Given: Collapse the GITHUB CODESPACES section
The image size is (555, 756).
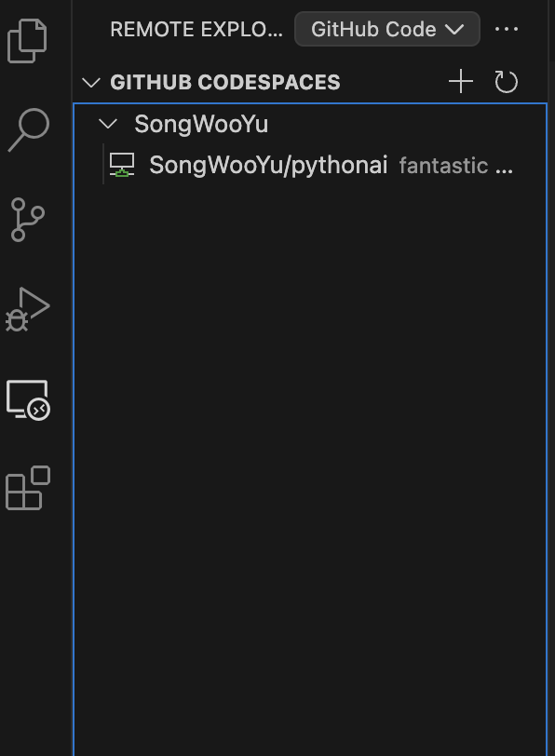Looking at the screenshot, I should [91, 82].
